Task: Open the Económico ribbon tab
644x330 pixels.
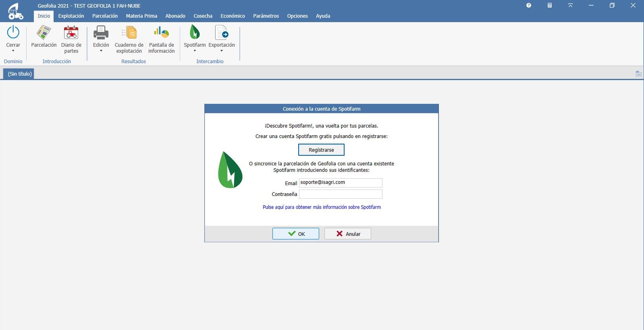Action: tap(233, 16)
